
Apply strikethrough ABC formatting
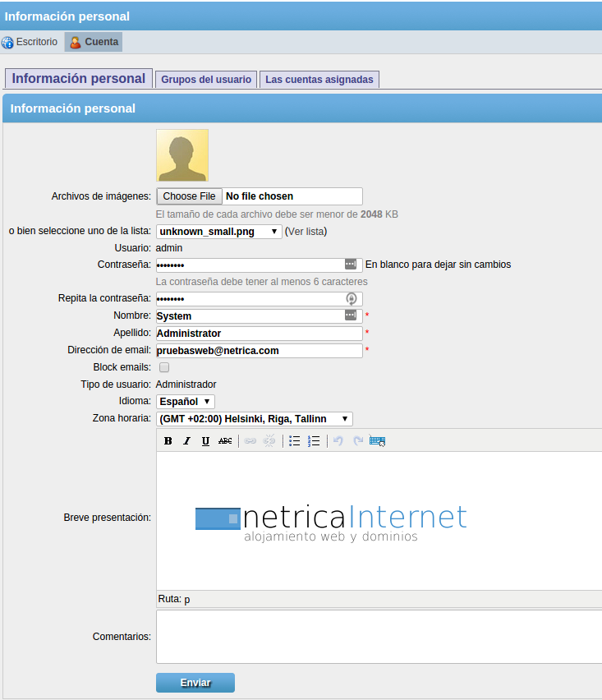coord(225,441)
